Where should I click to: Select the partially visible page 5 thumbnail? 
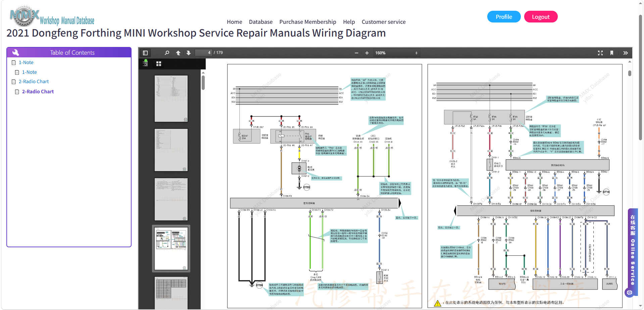click(171, 293)
